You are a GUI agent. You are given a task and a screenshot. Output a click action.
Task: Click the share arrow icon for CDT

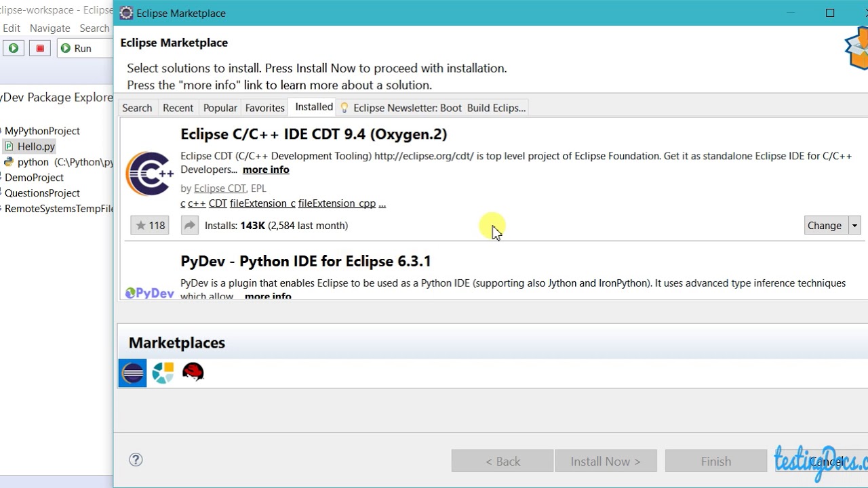[190, 226]
